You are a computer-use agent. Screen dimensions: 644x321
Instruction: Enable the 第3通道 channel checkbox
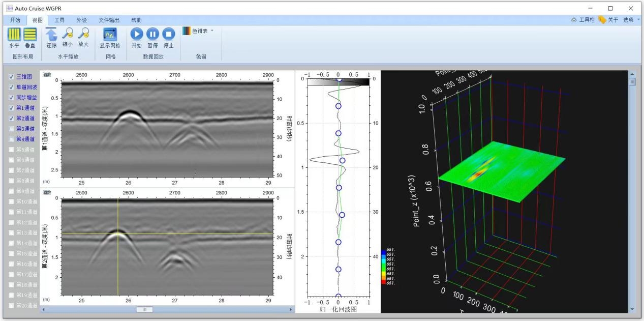tap(11, 129)
